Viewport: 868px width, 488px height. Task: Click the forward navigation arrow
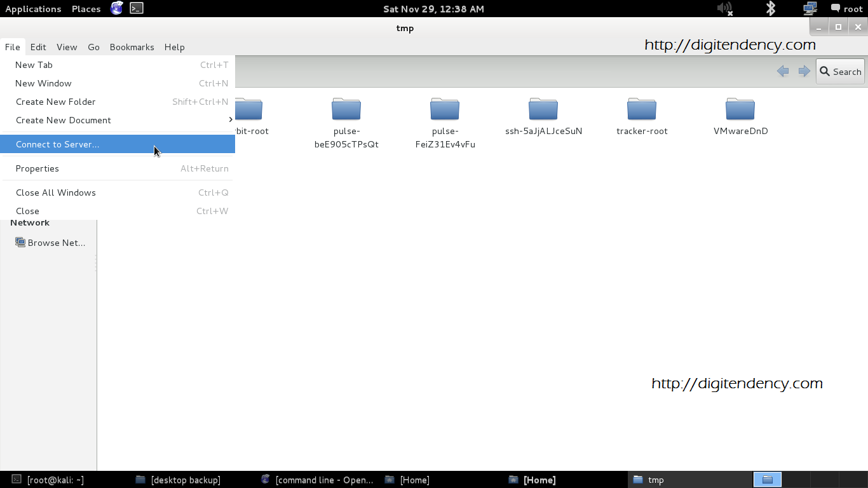click(804, 71)
